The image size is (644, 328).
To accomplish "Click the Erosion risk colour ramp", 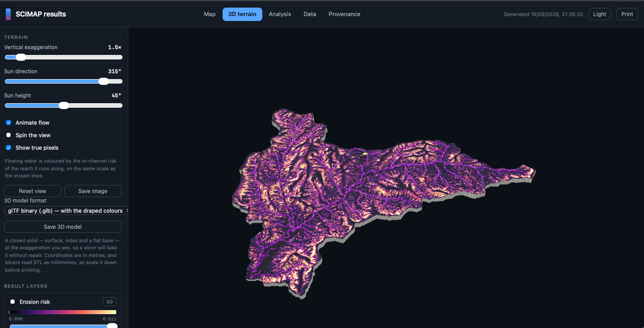I will click(63, 312).
